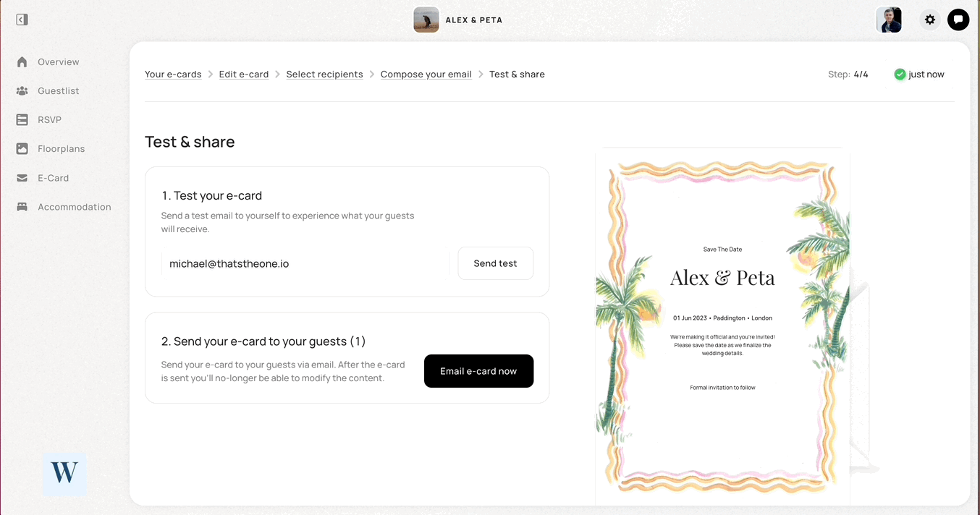Open the chat bubble icon
This screenshot has height=515, width=980.
click(x=958, y=20)
